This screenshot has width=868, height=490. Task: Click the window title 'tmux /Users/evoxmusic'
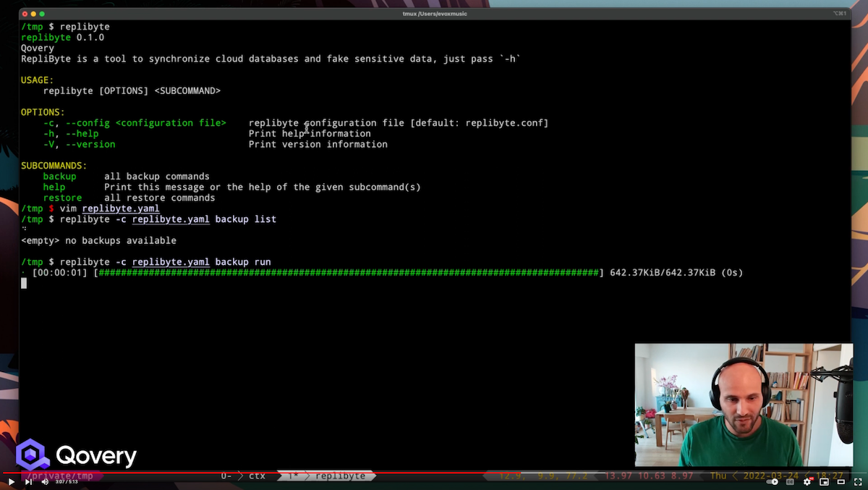(x=435, y=14)
